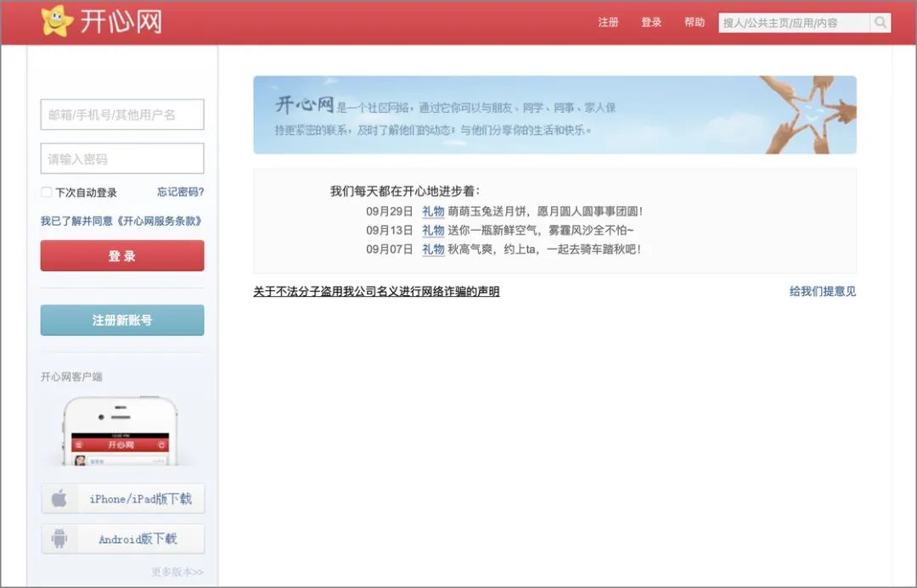917x588 pixels.
Task: Click the Android robot icon
Action: point(59,538)
